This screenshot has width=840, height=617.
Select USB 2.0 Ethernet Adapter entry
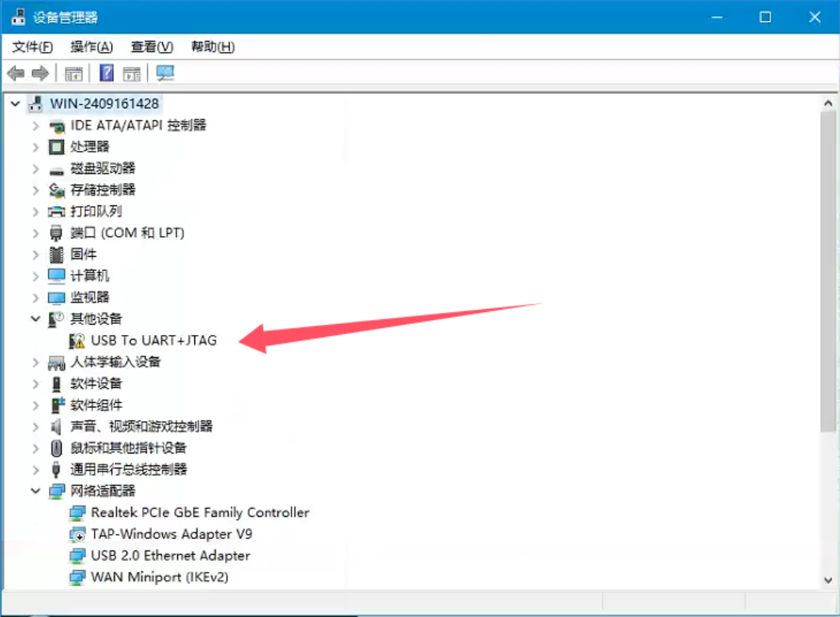pos(171,555)
